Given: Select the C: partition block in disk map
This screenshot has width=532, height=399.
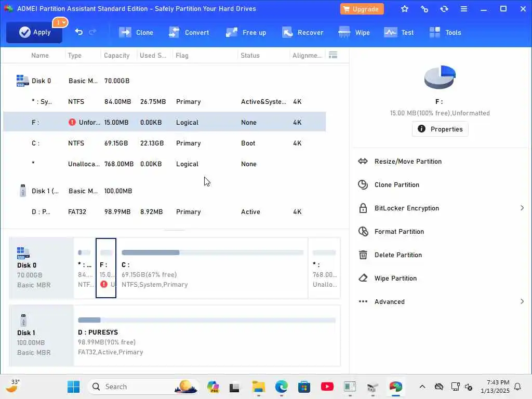Looking at the screenshot, I should click(212, 268).
